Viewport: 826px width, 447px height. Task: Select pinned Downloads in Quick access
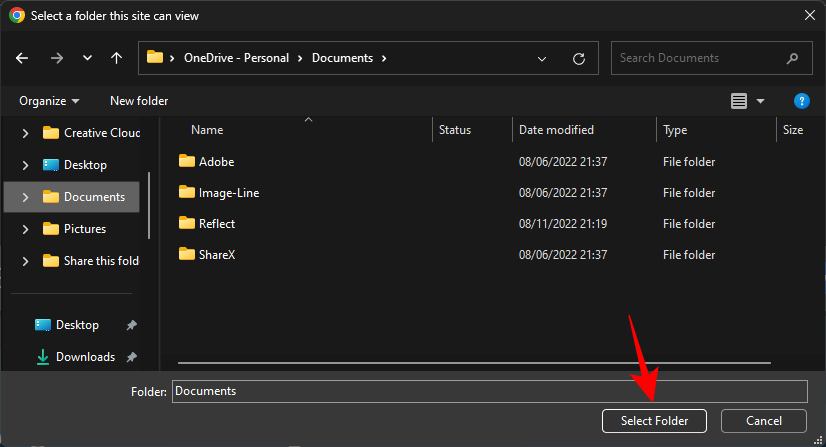coord(85,357)
